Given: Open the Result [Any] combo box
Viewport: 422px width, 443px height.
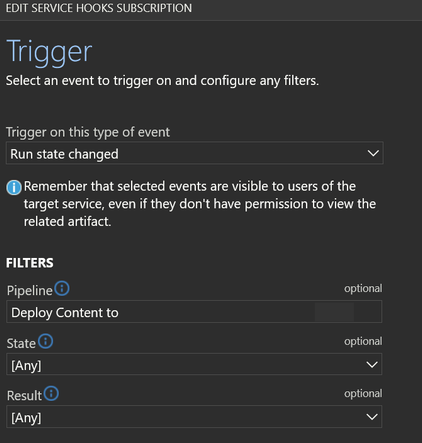Looking at the screenshot, I should click(x=194, y=417).
